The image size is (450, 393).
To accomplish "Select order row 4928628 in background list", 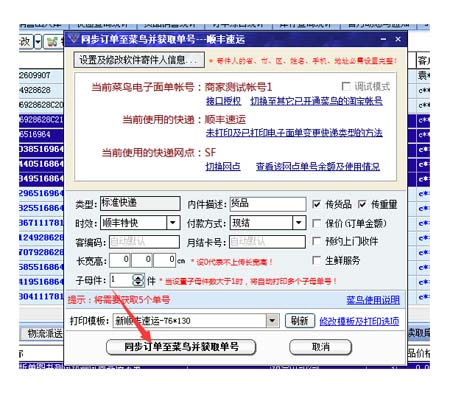I will (x=41, y=90).
